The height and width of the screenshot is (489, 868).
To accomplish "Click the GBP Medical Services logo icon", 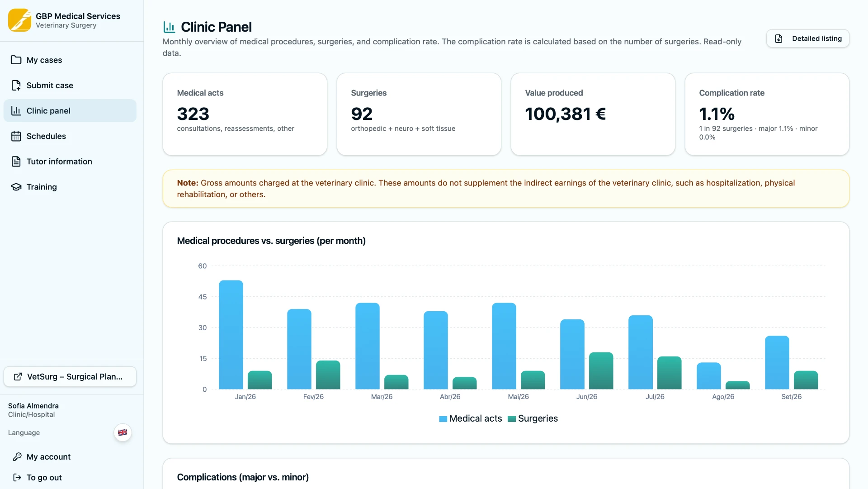I will coord(19,20).
